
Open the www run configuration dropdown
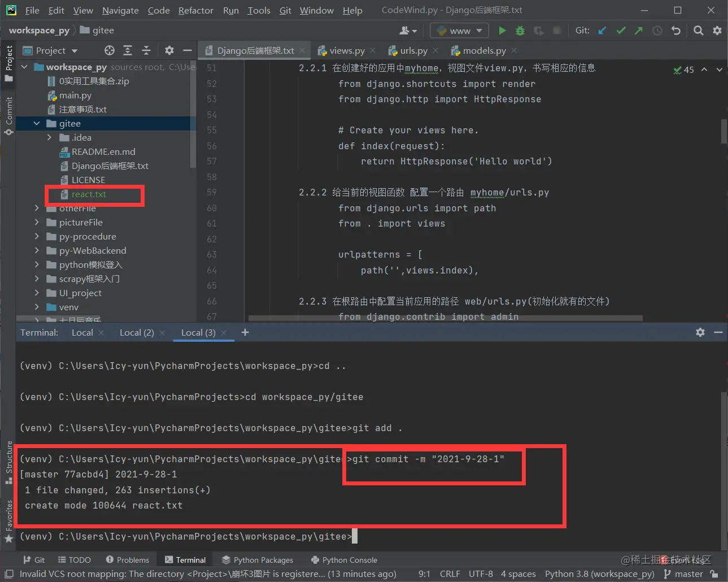point(459,31)
